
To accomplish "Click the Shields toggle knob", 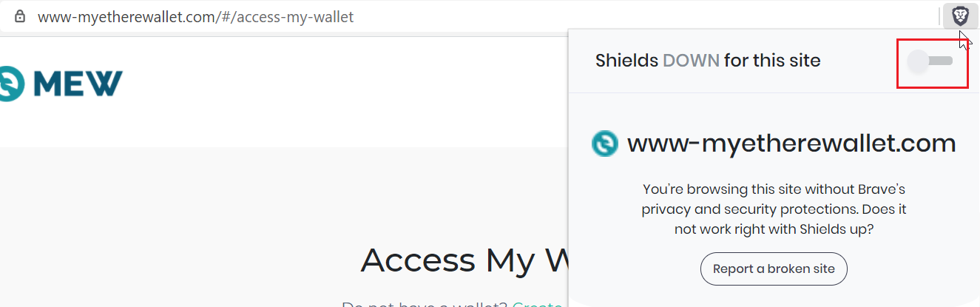I will pyautogui.click(x=918, y=61).
